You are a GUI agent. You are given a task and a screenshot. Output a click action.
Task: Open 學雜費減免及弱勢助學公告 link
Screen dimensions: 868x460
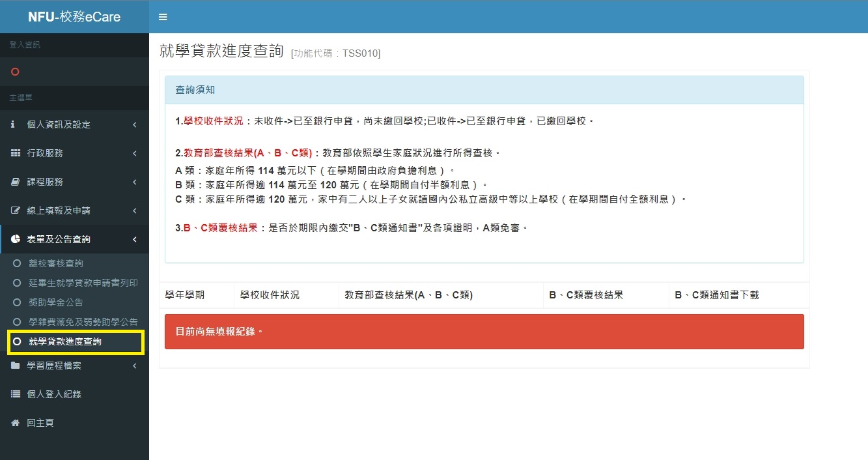pyautogui.click(x=83, y=322)
